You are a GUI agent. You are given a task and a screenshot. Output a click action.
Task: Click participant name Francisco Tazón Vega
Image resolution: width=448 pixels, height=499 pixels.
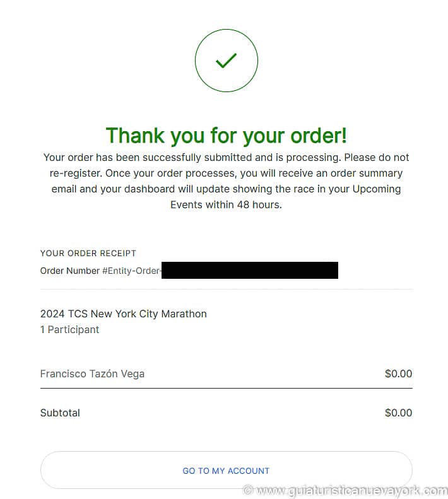click(x=92, y=373)
